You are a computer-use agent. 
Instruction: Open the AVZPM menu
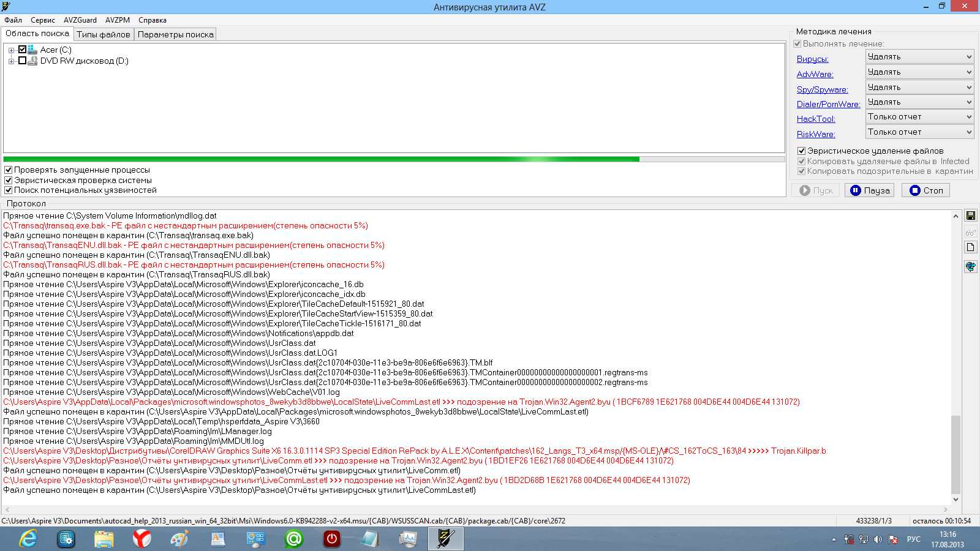pyautogui.click(x=118, y=20)
